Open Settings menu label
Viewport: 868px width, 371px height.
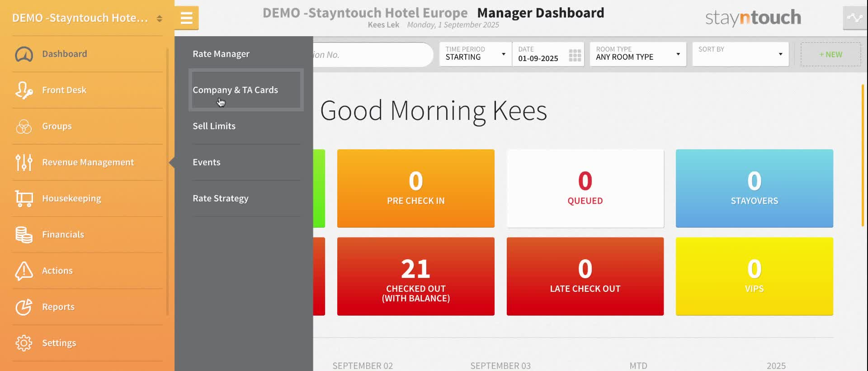59,343
